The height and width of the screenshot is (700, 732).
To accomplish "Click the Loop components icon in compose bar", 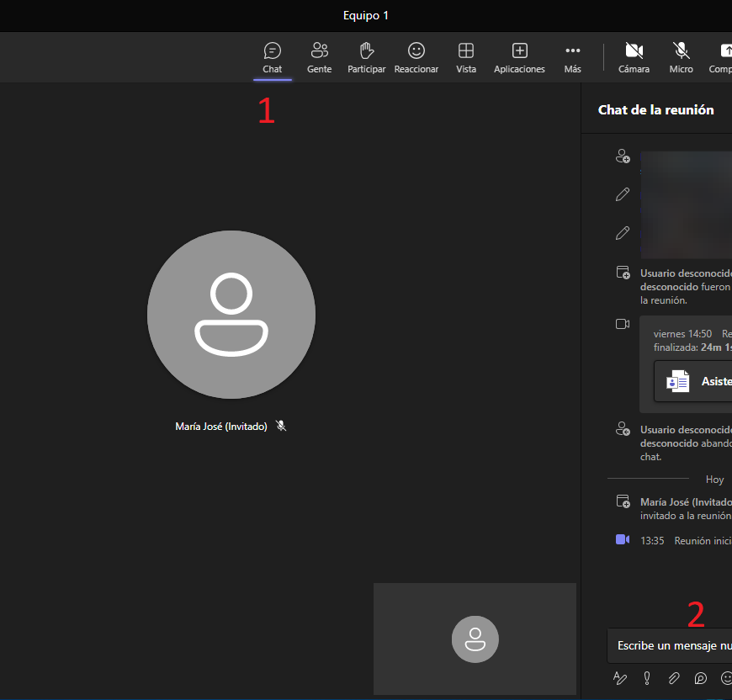I will coord(700,678).
